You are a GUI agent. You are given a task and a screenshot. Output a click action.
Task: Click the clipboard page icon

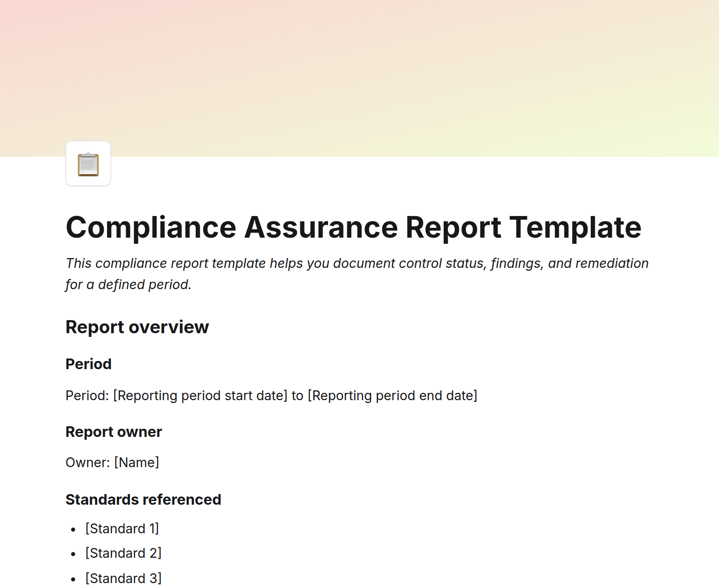click(x=88, y=164)
